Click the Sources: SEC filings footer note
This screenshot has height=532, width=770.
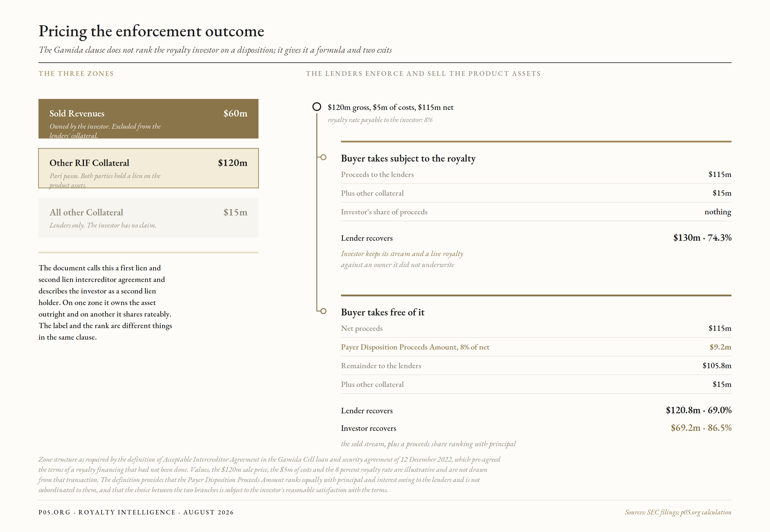click(x=678, y=512)
